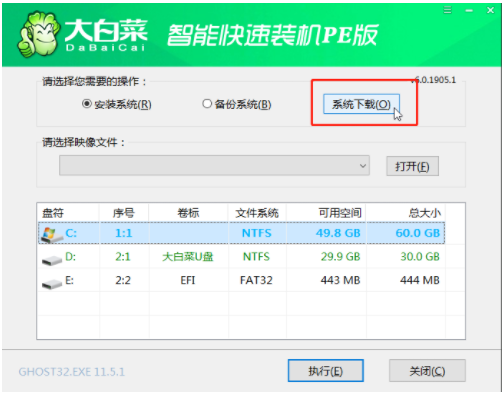Select the 备份系统(B) radio button
The image size is (504, 396).
[207, 104]
